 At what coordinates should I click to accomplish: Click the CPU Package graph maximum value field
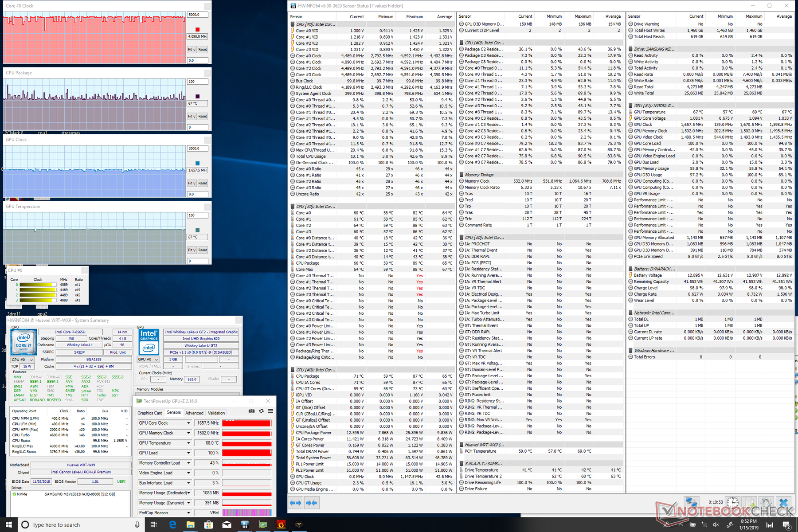point(197,82)
